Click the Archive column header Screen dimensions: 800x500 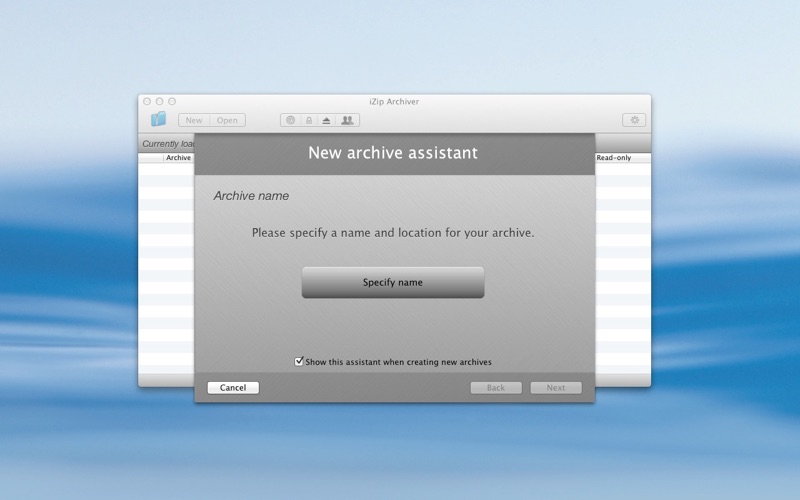[x=178, y=158]
